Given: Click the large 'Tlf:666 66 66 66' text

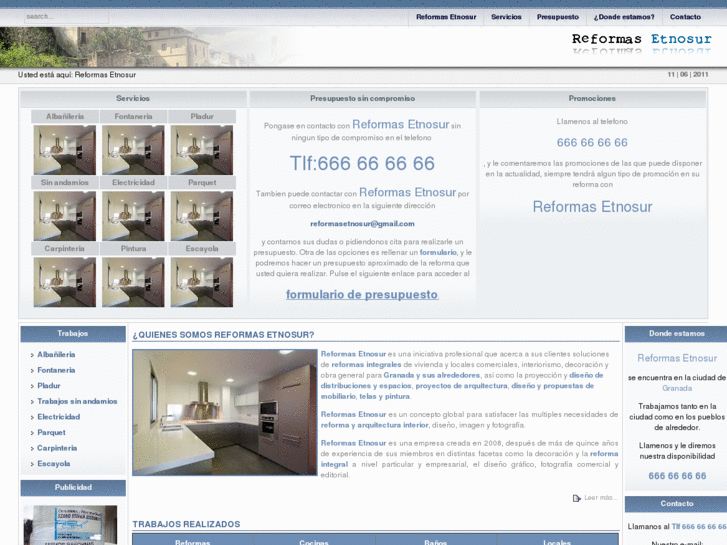Looking at the screenshot, I should [x=362, y=163].
